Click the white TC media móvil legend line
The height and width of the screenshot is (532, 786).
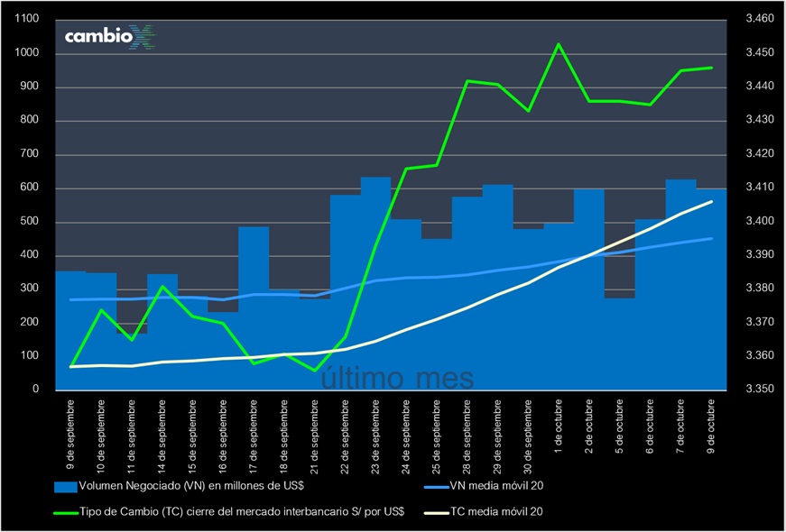(x=436, y=512)
